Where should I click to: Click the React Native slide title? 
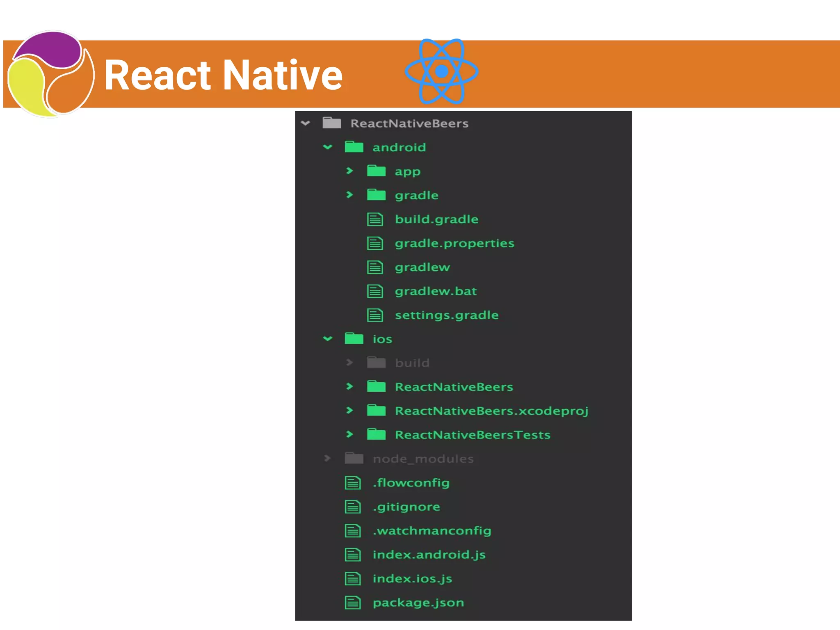point(224,75)
